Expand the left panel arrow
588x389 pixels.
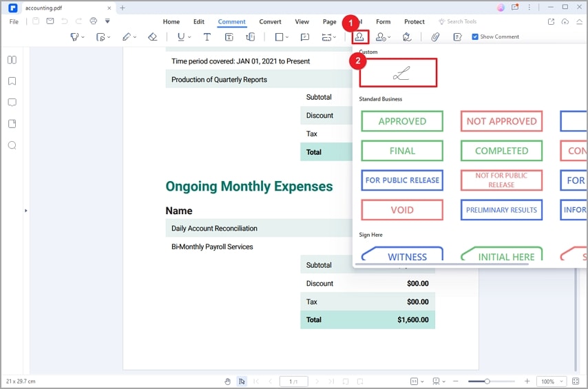[26, 211]
